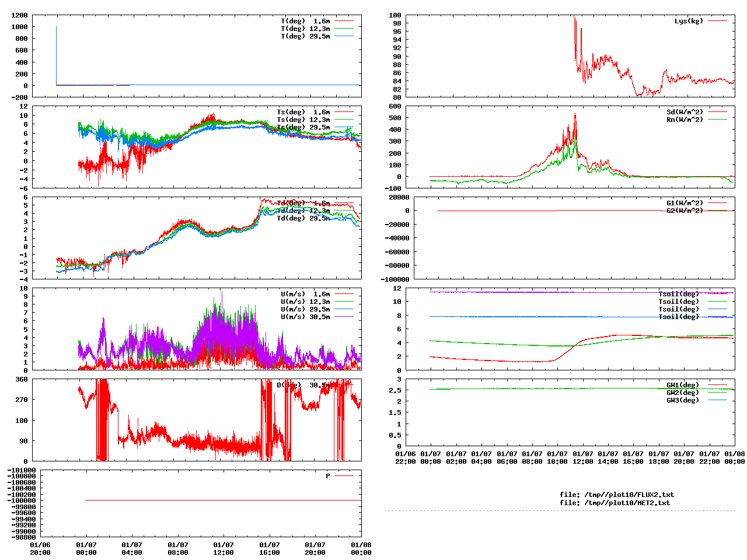Click the green line sample beside Rn(W/m^2)
Image resolution: width=747 pixels, height=560 pixels.
coord(718,120)
